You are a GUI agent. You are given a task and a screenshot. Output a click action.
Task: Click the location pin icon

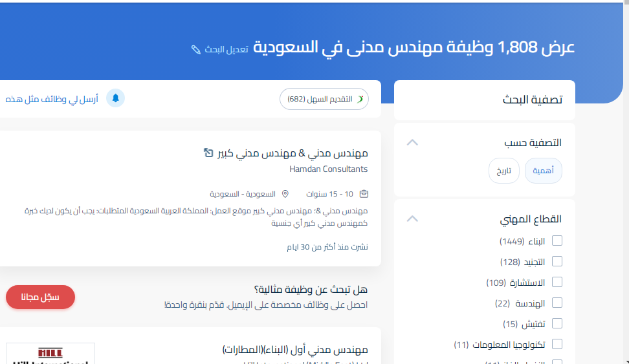[285, 194]
